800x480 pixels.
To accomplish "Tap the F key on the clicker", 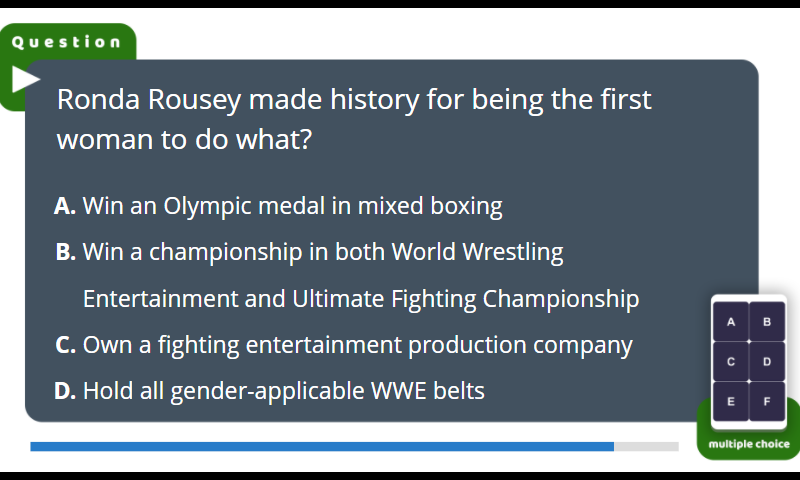I will pyautogui.click(x=767, y=401).
